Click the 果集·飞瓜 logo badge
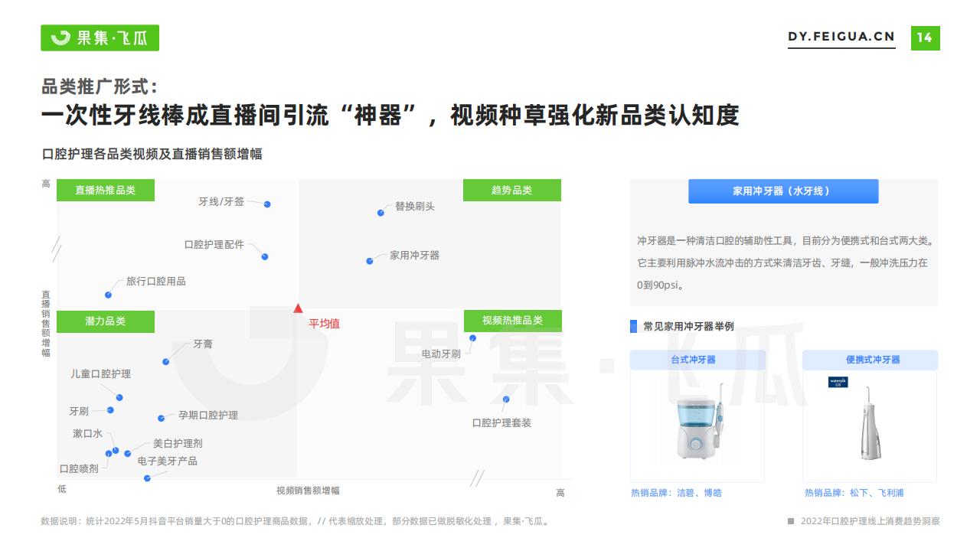This screenshot has height=551, width=980. point(100,37)
